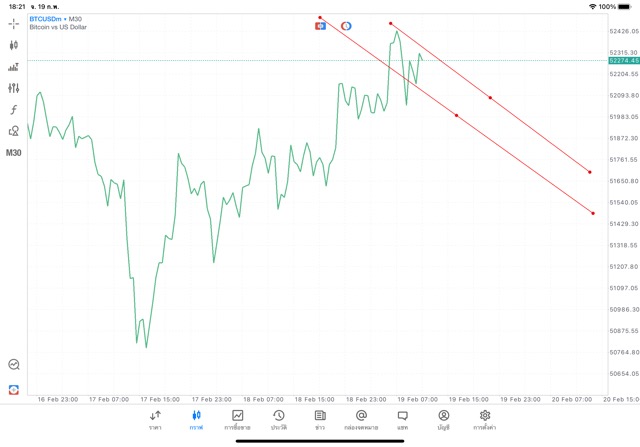The width and height of the screenshot is (640, 447).
Task: Open the News tab
Action: [x=319, y=419]
